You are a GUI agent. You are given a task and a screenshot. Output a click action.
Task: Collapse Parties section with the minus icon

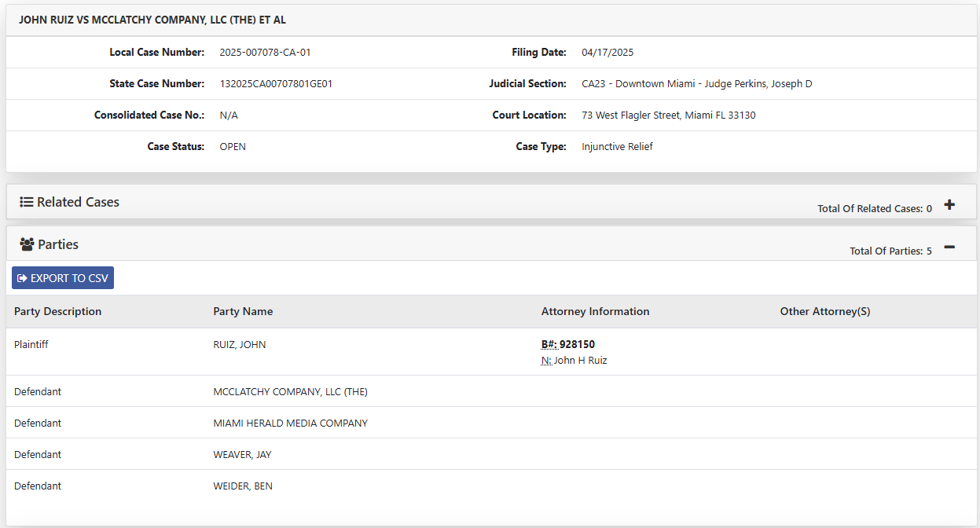pyautogui.click(x=949, y=247)
